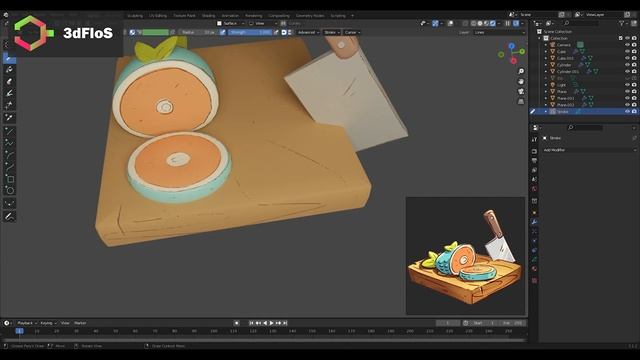Image resolution: width=640 pixels, height=360 pixels.
Task: Disable Plane object render camera icon
Action: click(634, 91)
